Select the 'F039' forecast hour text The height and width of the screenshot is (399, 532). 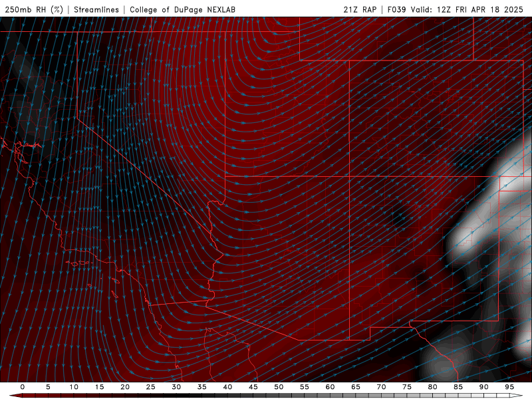pos(396,9)
